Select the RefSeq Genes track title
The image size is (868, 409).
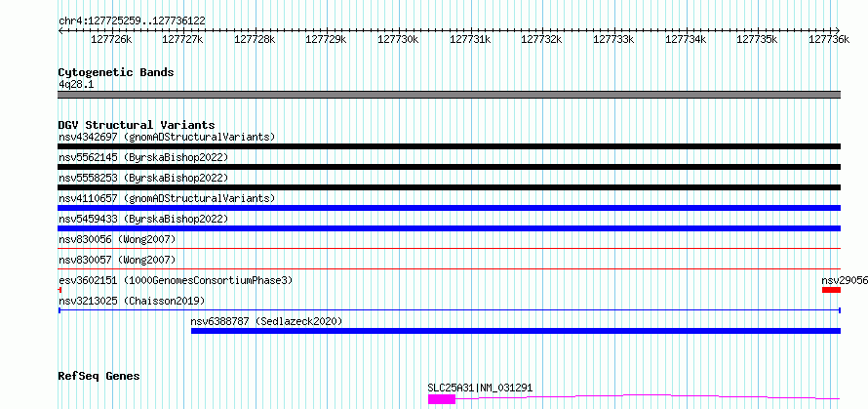click(99, 377)
